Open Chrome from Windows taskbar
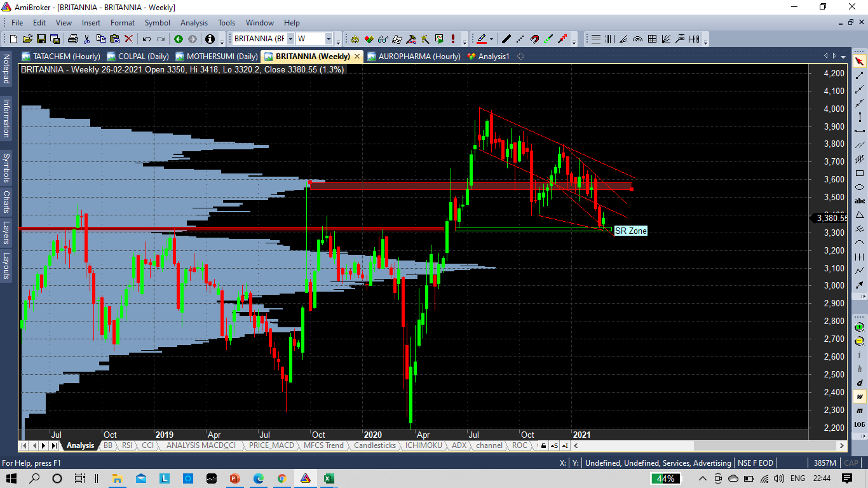This screenshot has width=868, height=488. pos(281,478)
